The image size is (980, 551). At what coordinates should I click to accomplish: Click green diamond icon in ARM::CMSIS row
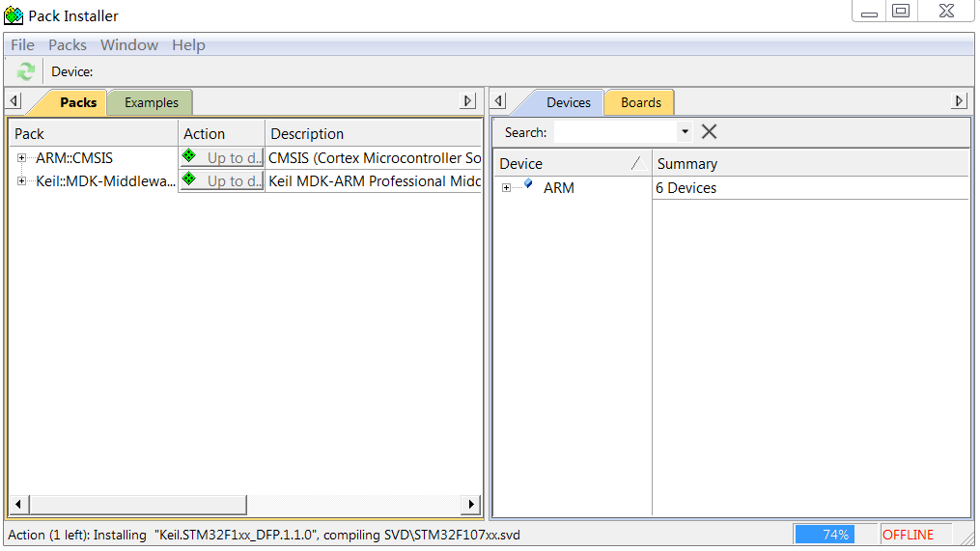(x=188, y=156)
